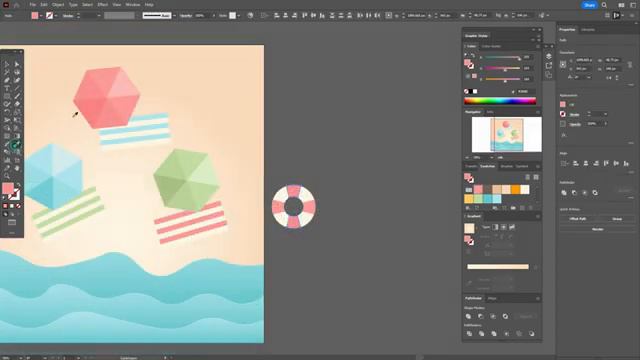Click the Navigator preview thumbnail
640x360 pixels.
tap(507, 135)
